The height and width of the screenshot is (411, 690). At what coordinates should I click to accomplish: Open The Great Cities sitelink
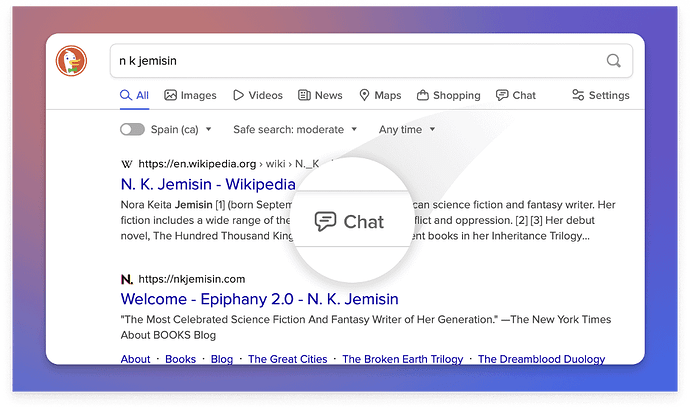288,359
